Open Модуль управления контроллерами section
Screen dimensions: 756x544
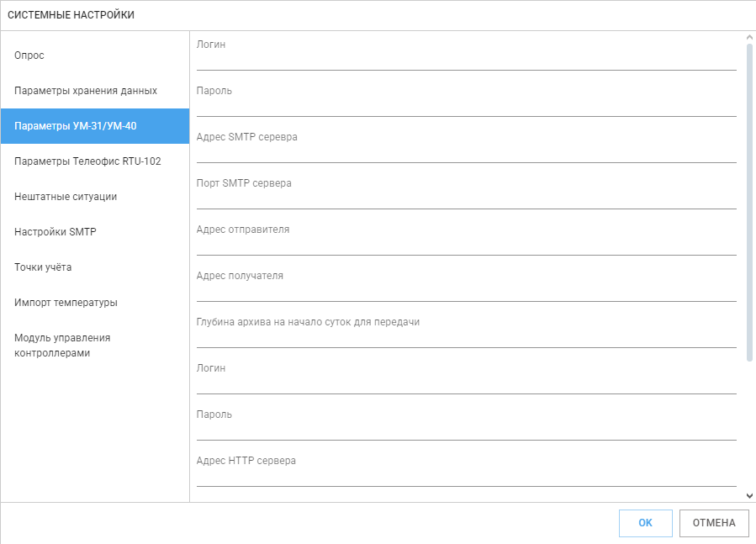(95, 346)
